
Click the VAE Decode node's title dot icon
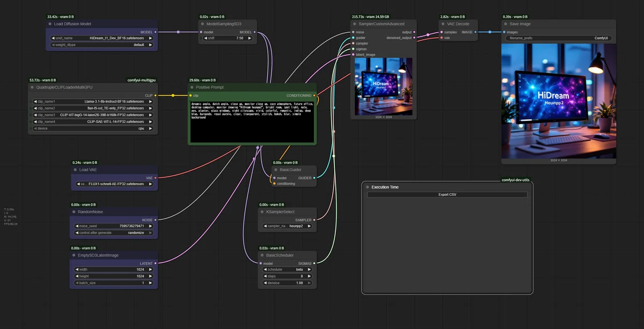coord(443,24)
